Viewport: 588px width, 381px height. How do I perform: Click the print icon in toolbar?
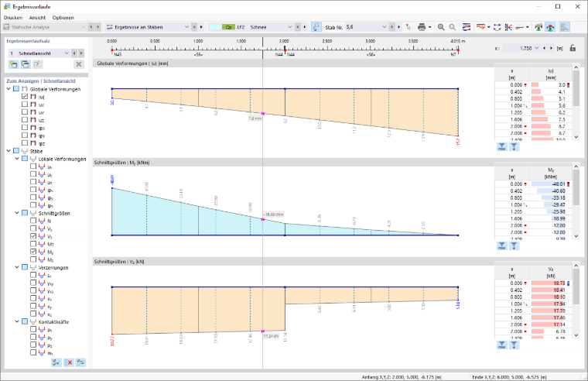click(x=422, y=27)
